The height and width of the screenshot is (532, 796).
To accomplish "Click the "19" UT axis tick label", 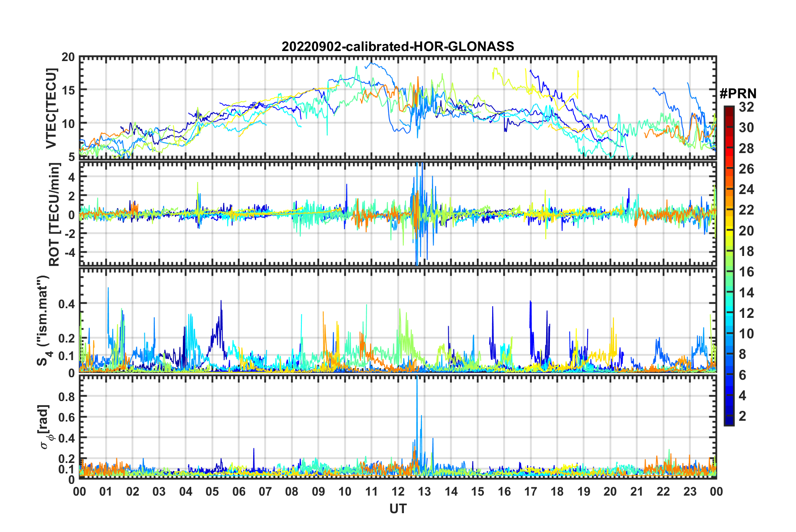I will click(584, 491).
